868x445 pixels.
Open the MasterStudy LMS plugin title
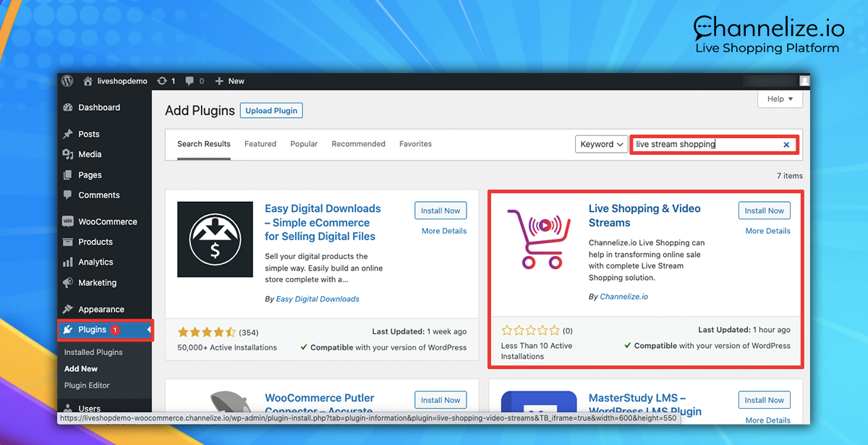pos(645,404)
